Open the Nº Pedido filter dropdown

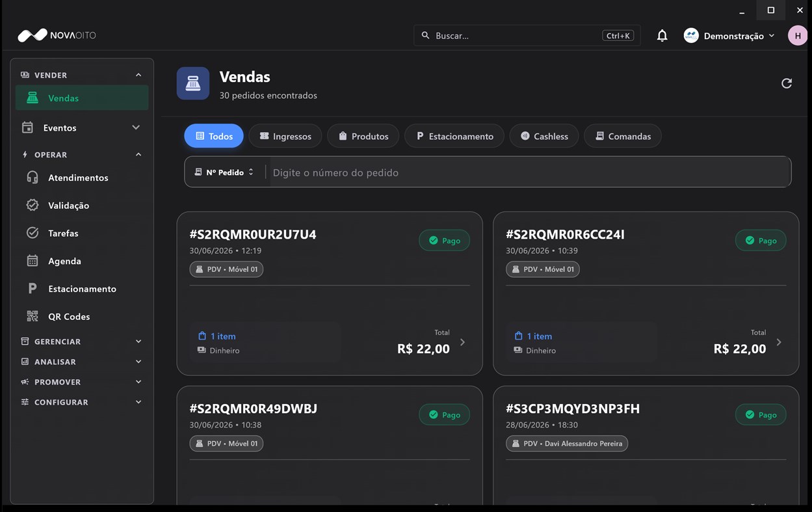pyautogui.click(x=224, y=172)
